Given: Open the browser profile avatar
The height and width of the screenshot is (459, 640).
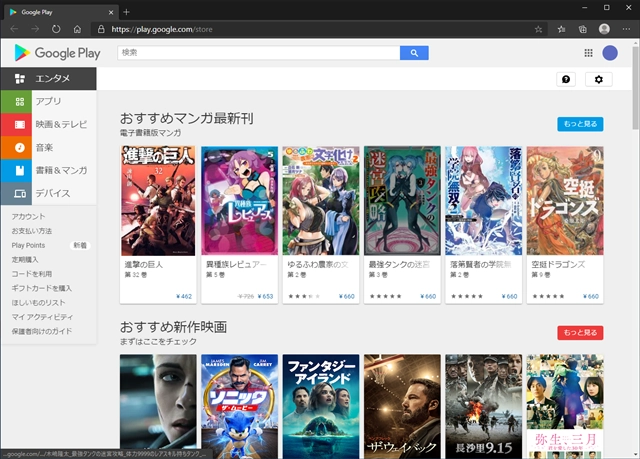Looking at the screenshot, I should click(604, 29).
